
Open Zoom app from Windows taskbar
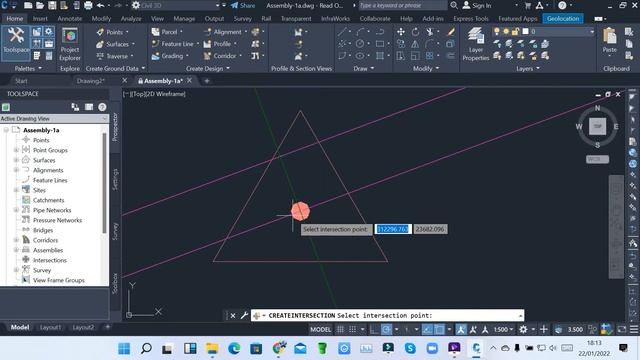click(432, 348)
